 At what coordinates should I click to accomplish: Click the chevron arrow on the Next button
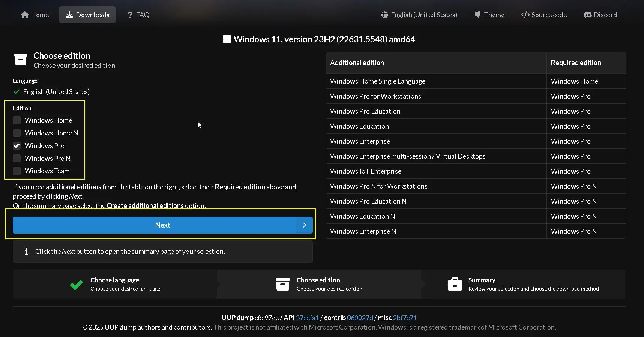[x=305, y=225]
